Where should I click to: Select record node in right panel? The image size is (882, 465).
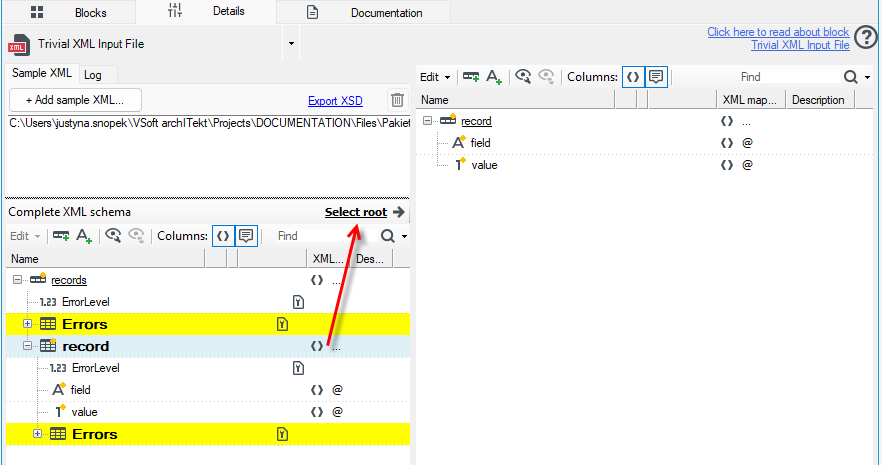[x=476, y=121]
